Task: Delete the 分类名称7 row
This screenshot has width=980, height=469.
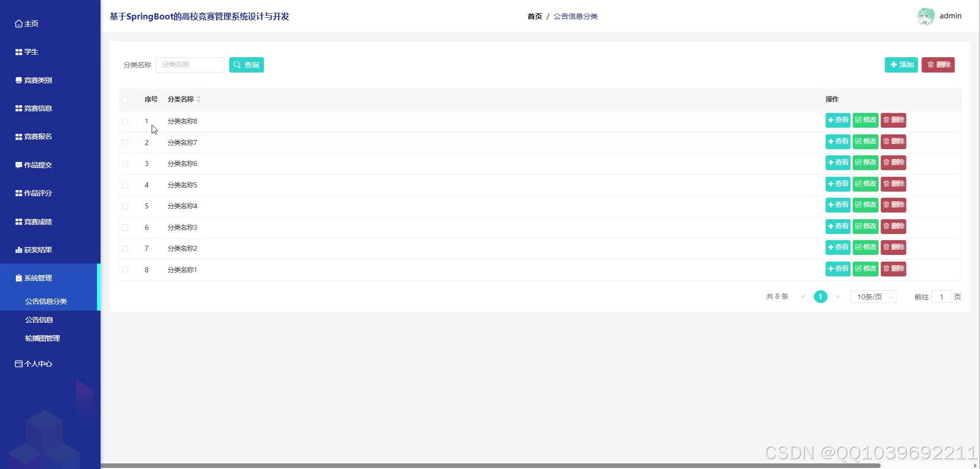Action: [894, 142]
